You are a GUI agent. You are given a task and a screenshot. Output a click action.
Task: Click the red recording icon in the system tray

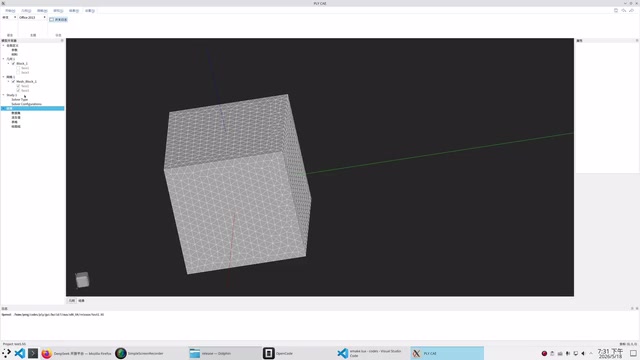tap(544, 353)
